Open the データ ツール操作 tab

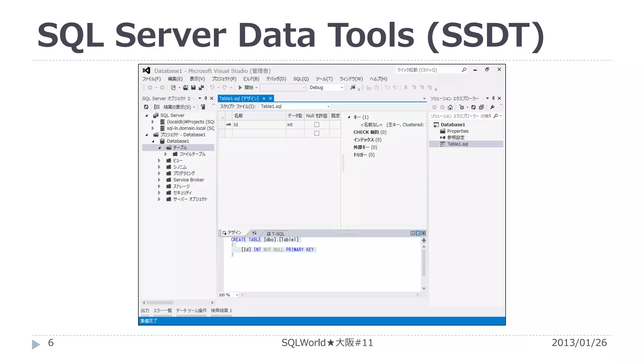[191, 311]
